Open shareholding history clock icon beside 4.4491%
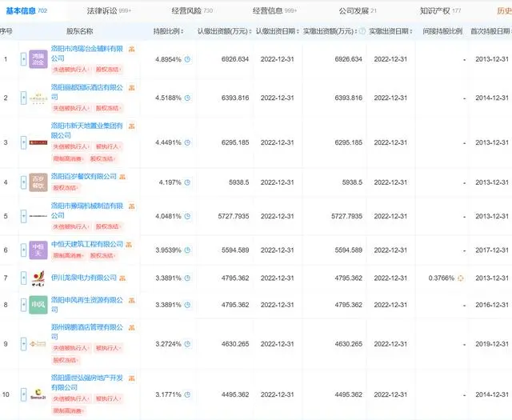The width and height of the screenshot is (512, 420). tap(187, 142)
